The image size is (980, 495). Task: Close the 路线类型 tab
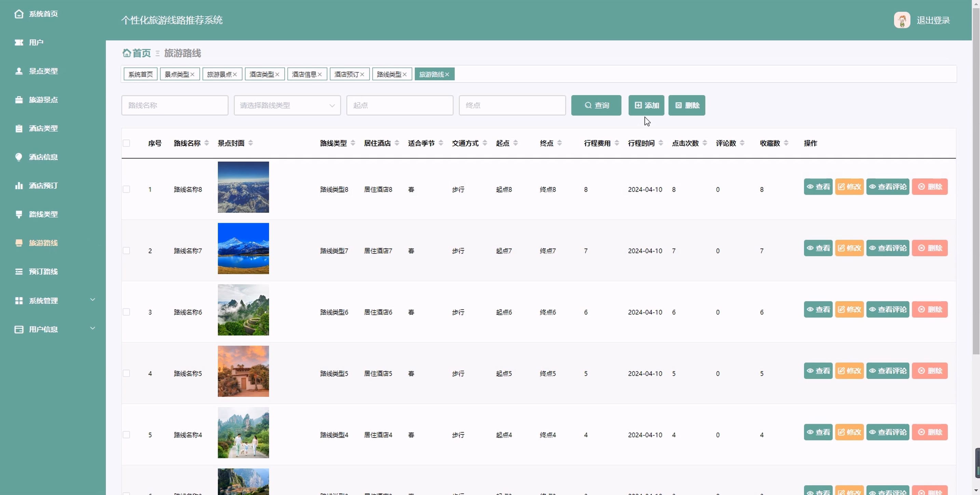pos(404,75)
